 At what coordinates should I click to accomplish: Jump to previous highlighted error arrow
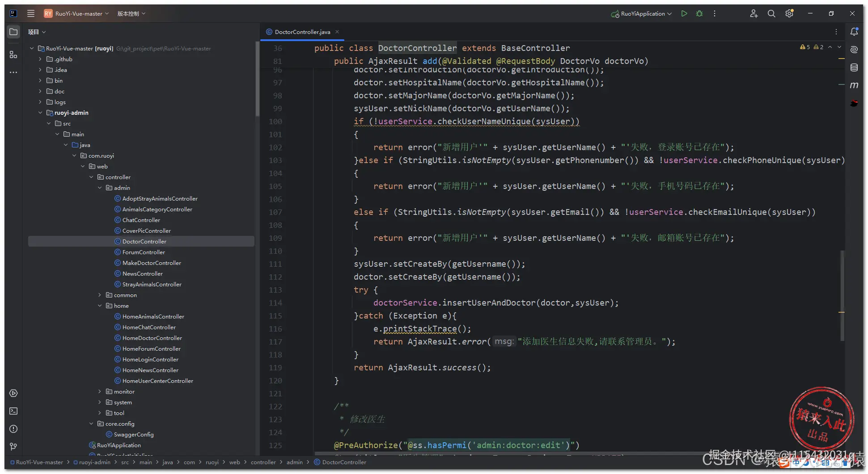point(830,47)
